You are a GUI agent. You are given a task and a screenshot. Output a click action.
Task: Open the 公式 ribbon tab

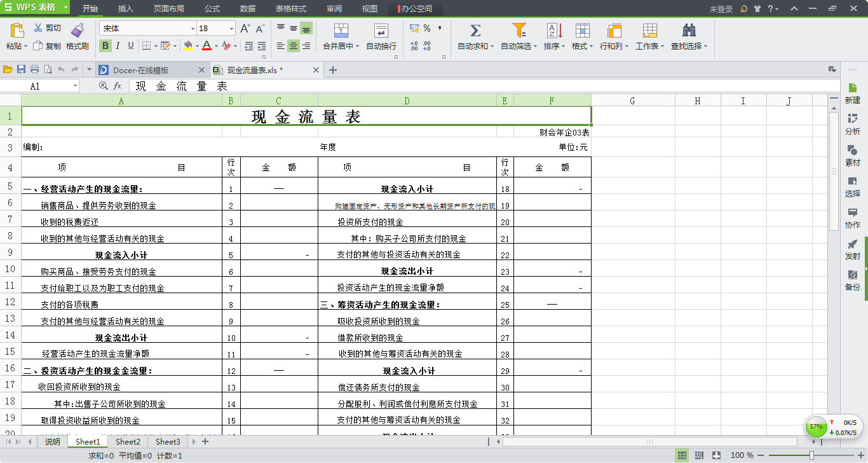click(212, 9)
